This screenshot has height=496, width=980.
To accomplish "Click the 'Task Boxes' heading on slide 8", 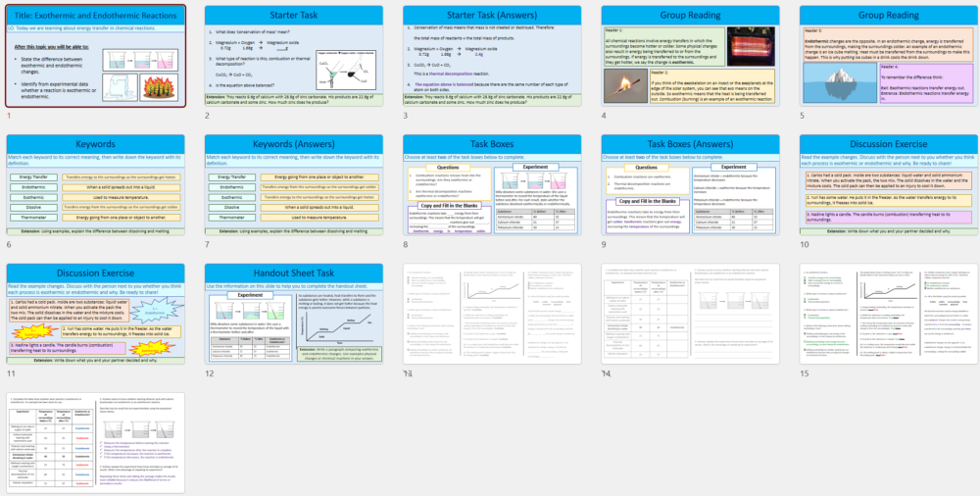I will 492,144.
